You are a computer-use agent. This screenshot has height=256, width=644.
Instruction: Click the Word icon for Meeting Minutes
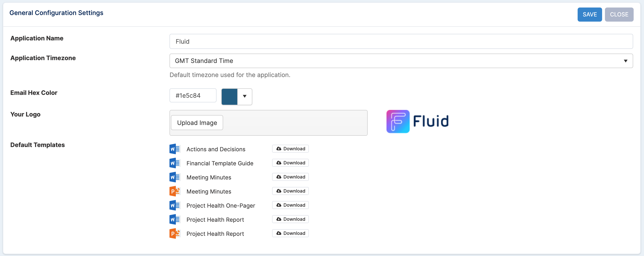175,177
